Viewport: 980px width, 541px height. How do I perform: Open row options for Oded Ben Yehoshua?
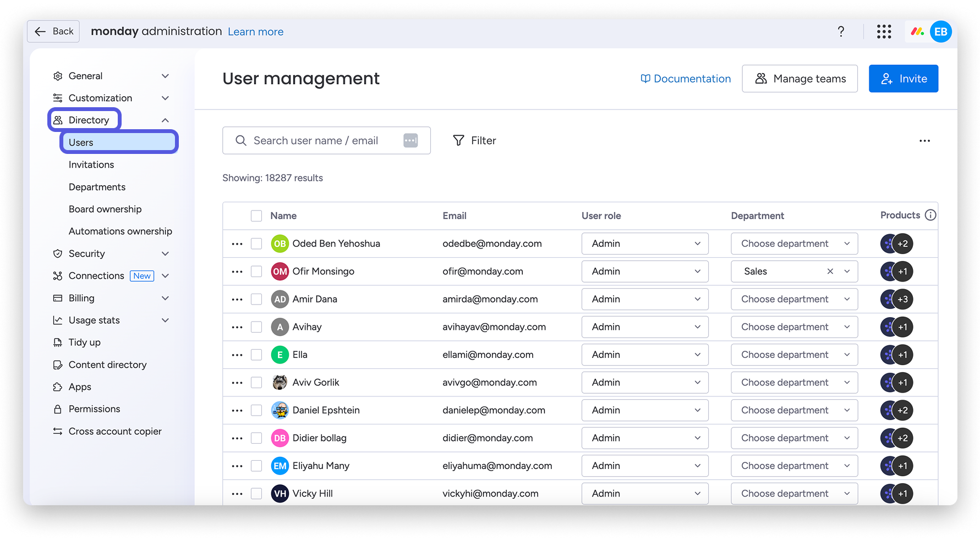click(237, 244)
